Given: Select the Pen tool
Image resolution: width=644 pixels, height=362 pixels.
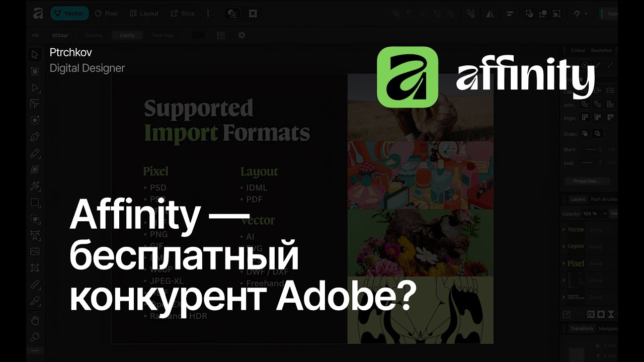Looking at the screenshot, I should point(35,137).
